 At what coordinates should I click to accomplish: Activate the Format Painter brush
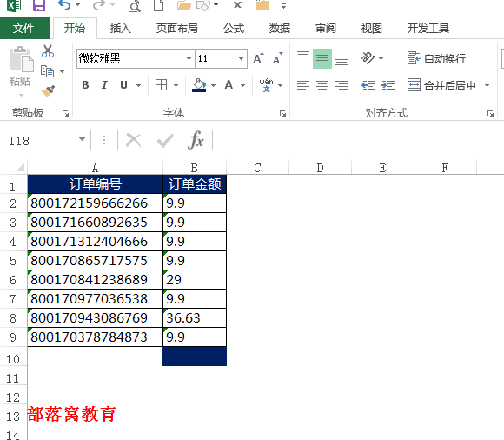tap(48, 90)
